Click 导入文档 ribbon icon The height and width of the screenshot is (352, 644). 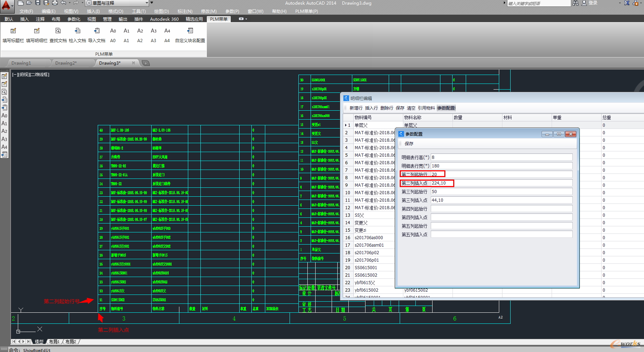click(97, 31)
